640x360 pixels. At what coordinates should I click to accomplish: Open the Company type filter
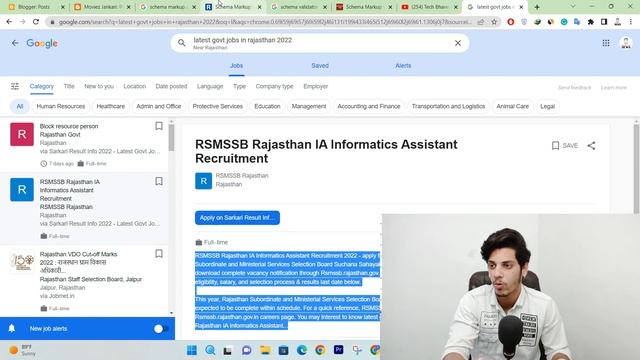click(x=274, y=86)
